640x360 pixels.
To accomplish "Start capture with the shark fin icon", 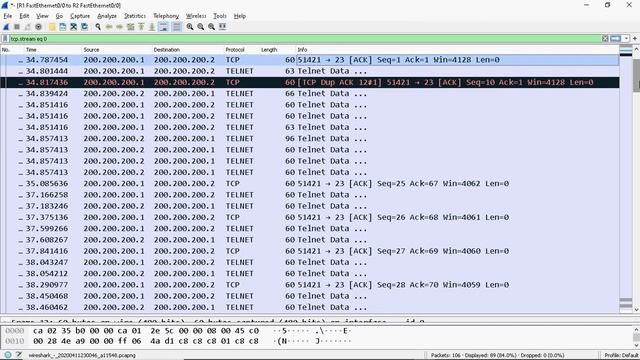I will pos(6,27).
